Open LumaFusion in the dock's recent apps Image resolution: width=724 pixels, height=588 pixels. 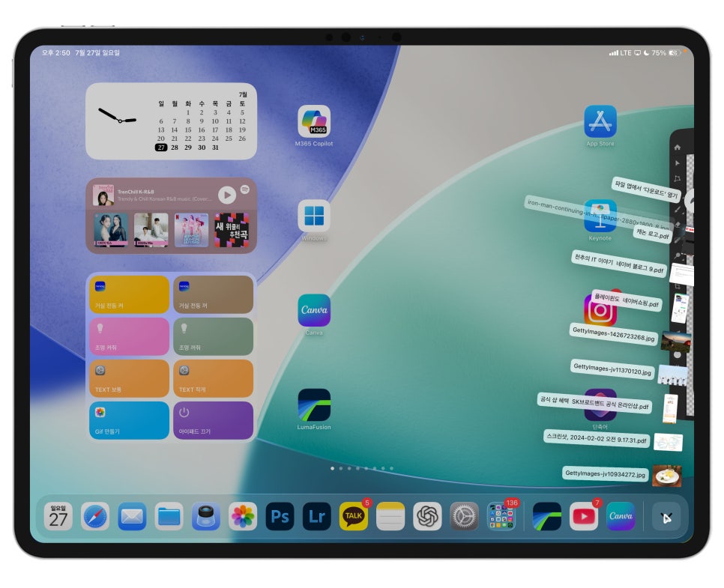click(546, 516)
